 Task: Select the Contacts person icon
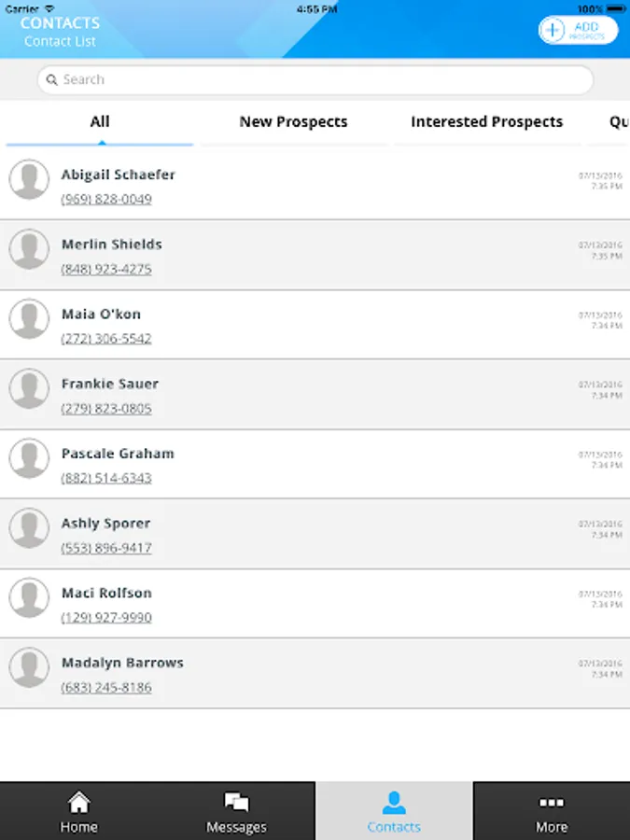394,802
